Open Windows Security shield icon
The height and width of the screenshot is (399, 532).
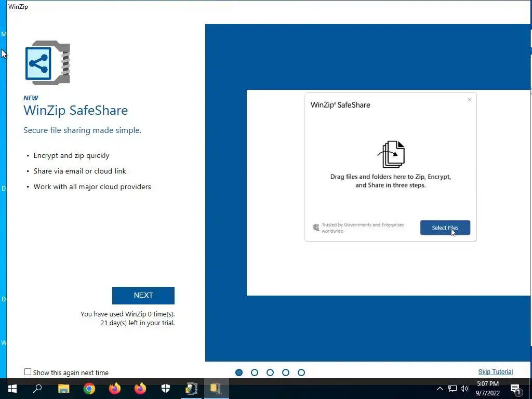(166, 389)
